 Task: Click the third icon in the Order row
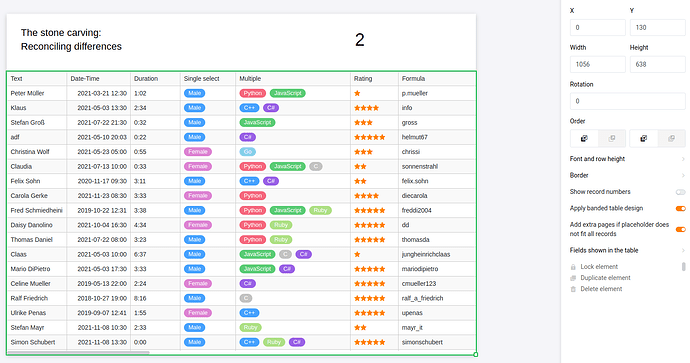[643, 139]
